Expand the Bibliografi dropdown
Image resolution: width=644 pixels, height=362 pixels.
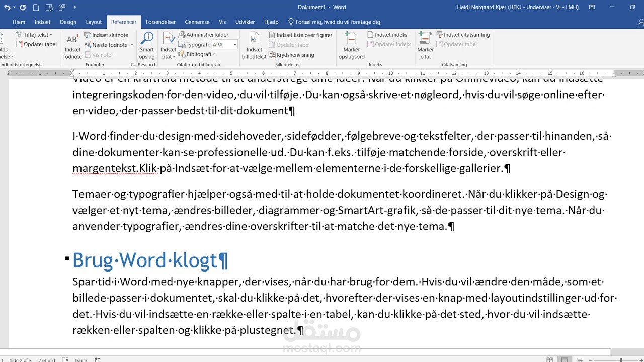coord(197,54)
